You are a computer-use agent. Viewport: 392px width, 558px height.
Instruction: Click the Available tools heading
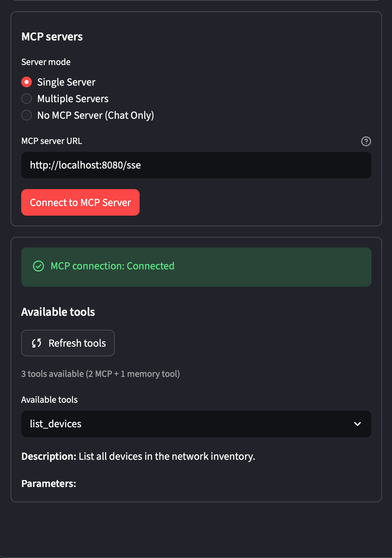58,312
